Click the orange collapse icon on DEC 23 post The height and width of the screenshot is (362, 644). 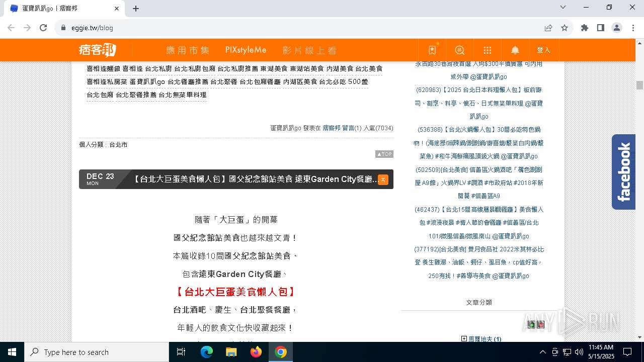[383, 179]
